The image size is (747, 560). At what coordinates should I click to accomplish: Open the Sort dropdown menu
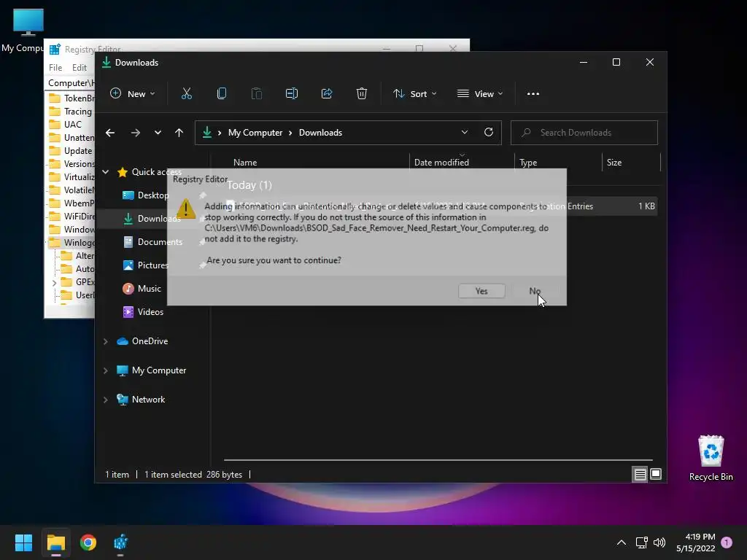[414, 94]
